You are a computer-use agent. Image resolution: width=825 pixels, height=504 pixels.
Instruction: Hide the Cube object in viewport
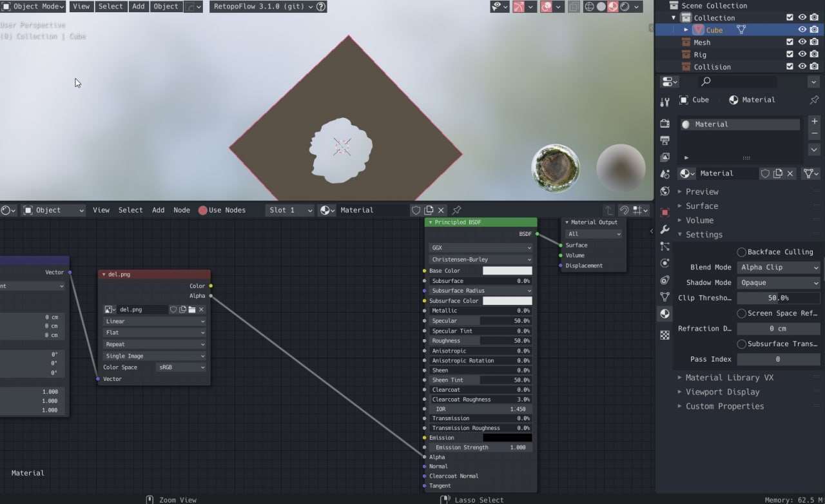(802, 30)
